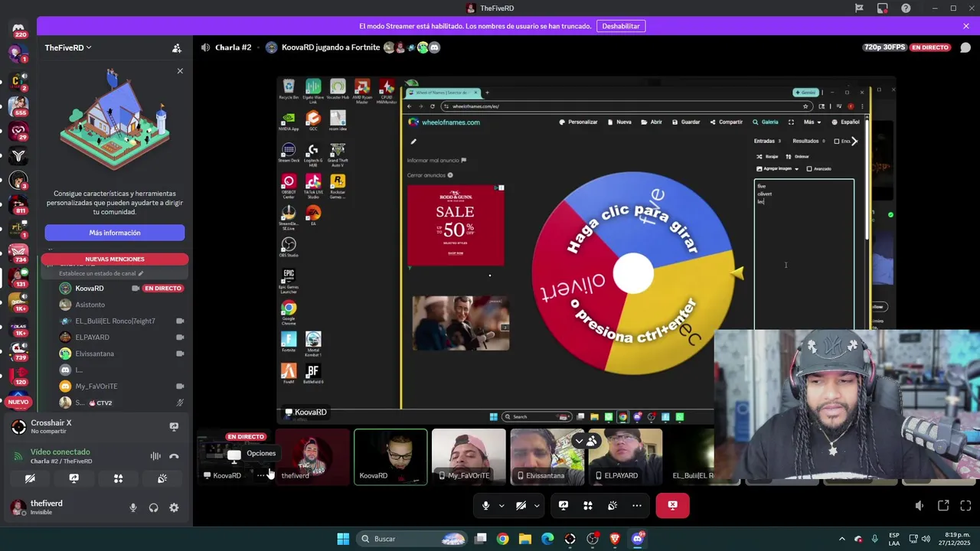Toggle deafen with the headphones icon
Viewport: 980px width, 551px height.
click(153, 507)
